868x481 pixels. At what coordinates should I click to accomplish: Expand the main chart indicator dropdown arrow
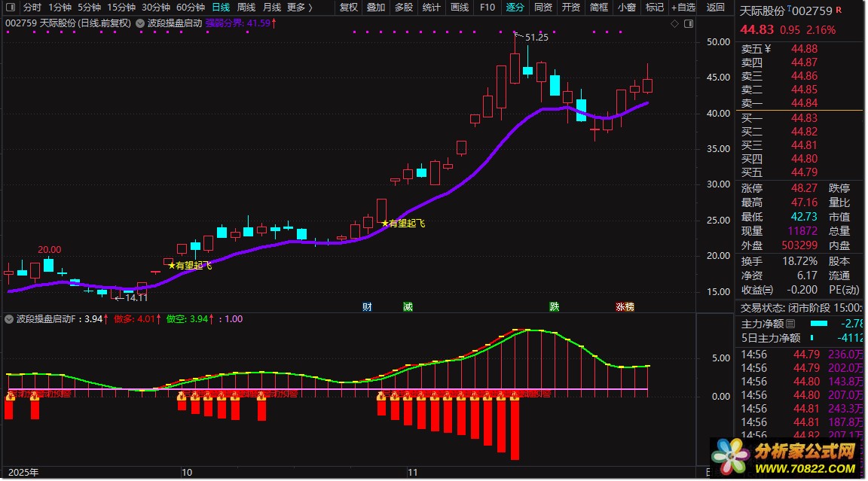pos(140,23)
